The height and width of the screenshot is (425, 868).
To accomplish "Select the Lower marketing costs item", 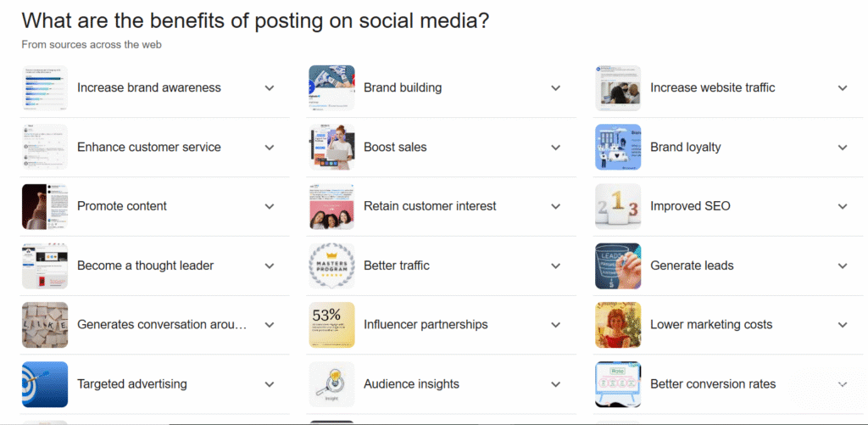I will 728,325.
